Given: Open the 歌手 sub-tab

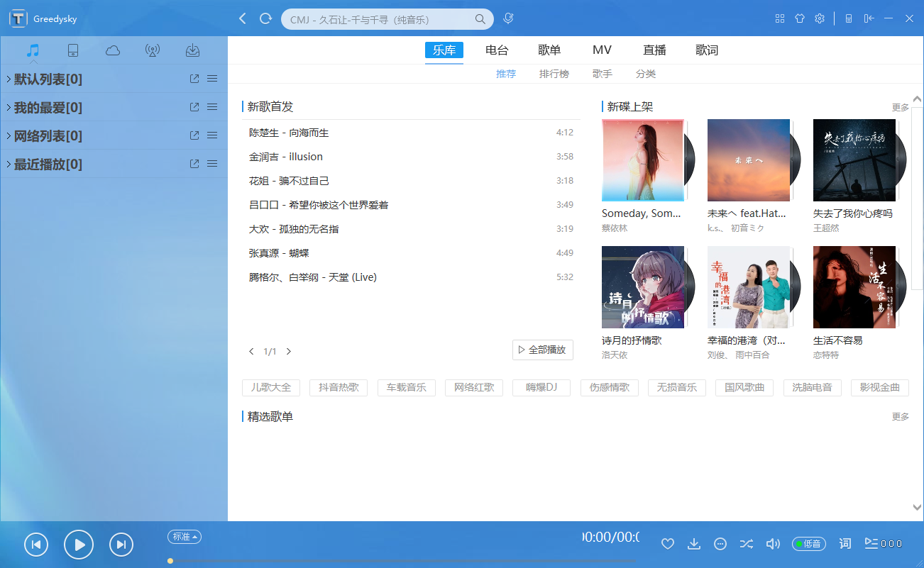Looking at the screenshot, I should 603,74.
